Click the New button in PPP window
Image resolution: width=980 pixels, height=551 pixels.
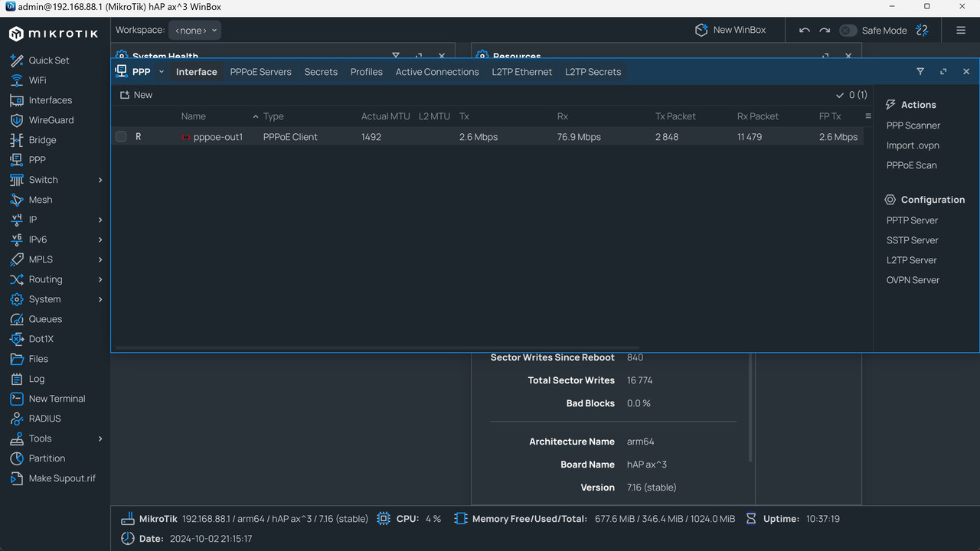click(x=136, y=95)
